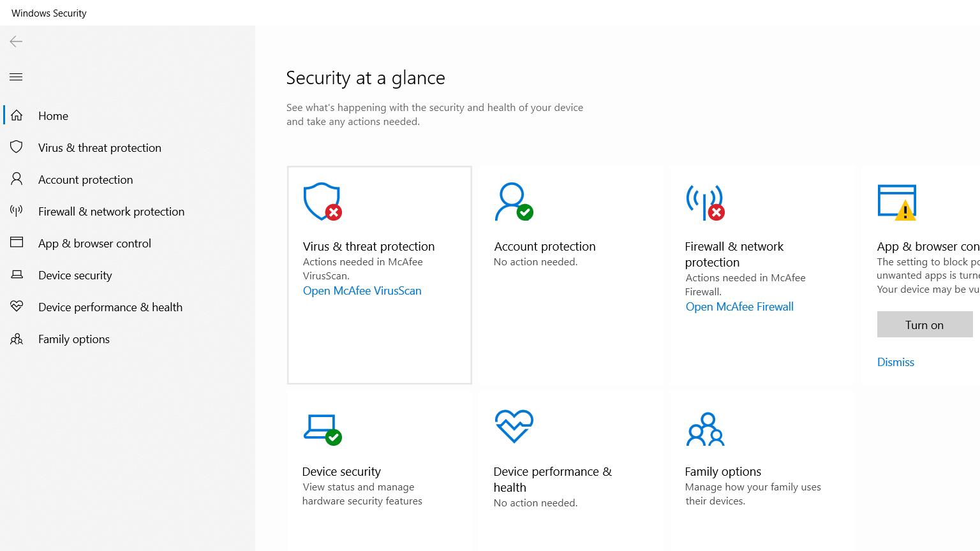
Task: Click the Firewall antenna icon in sidebar
Action: tap(17, 211)
